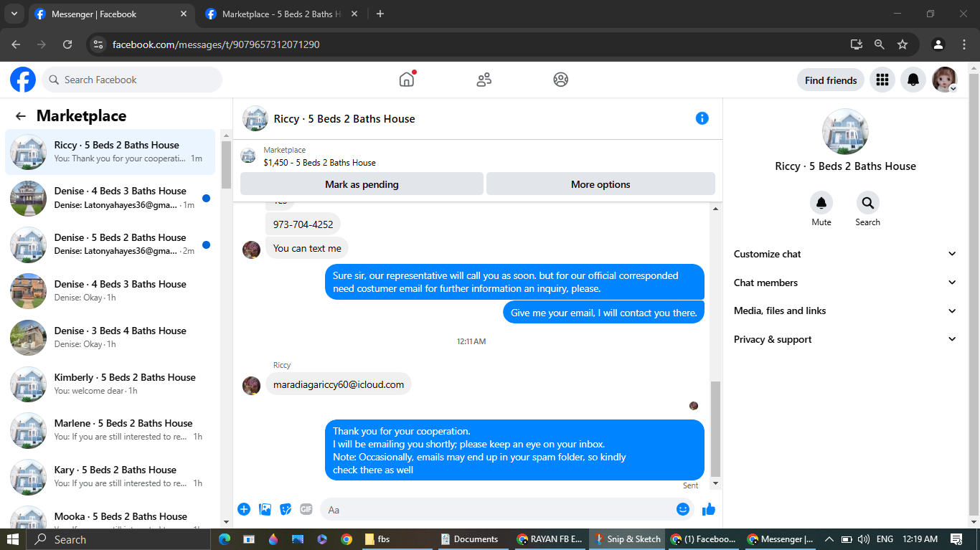
Task: Click Mark as pending button
Action: click(x=362, y=184)
